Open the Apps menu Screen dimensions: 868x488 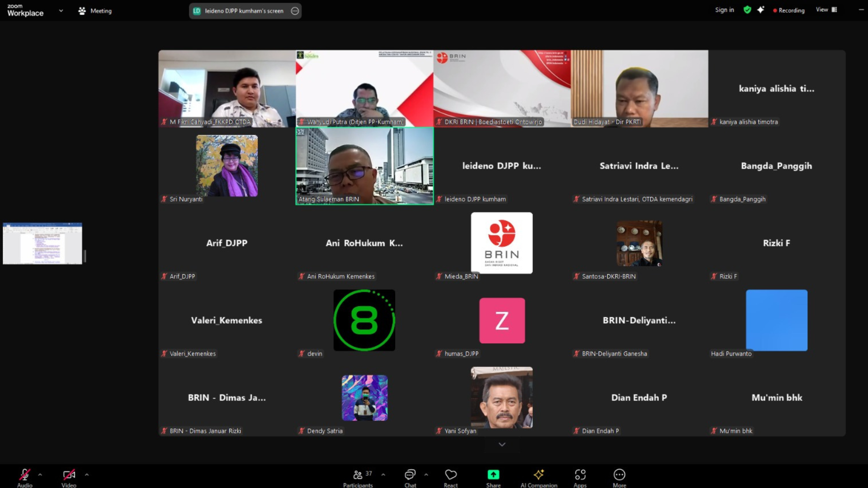pyautogui.click(x=580, y=478)
